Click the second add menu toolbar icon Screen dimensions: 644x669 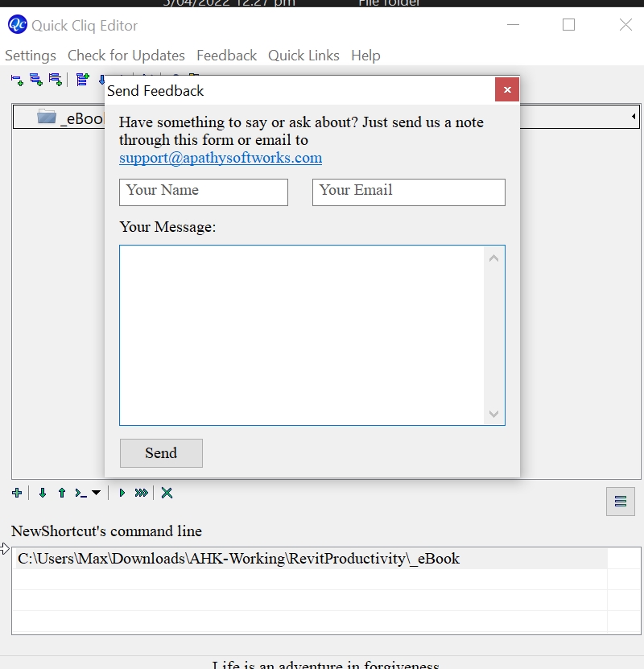[36, 79]
